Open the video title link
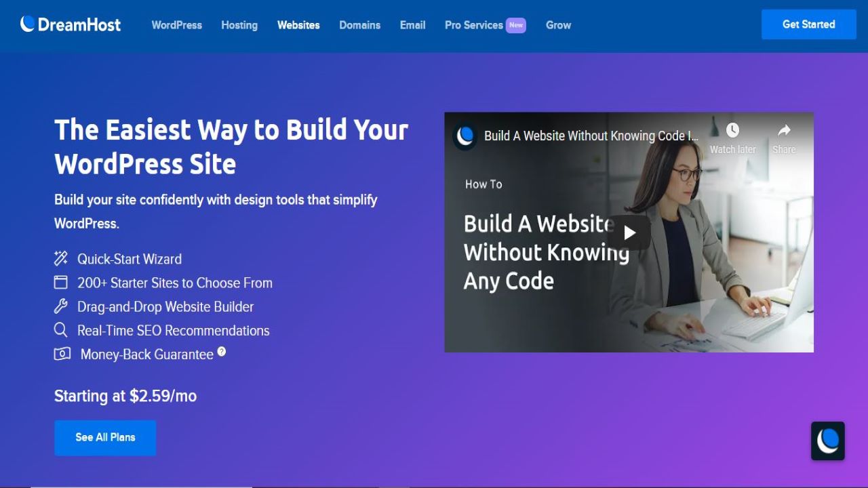868x488 pixels. (x=591, y=136)
